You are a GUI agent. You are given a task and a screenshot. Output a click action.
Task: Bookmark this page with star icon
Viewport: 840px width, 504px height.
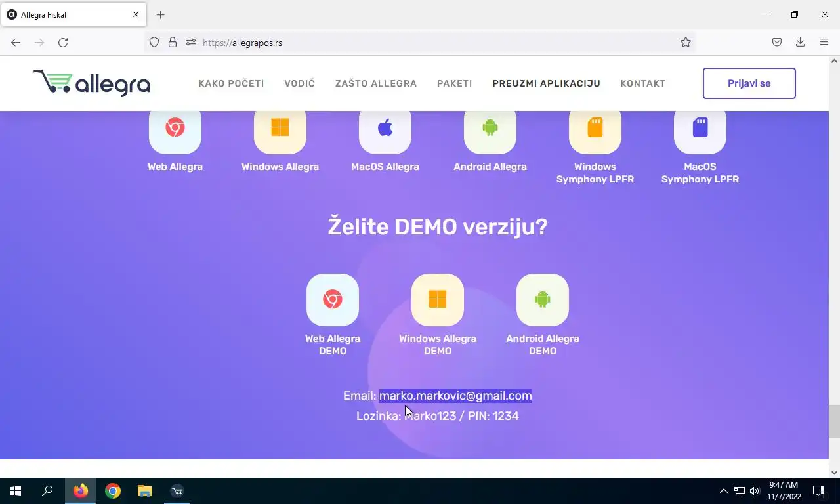pyautogui.click(x=686, y=43)
